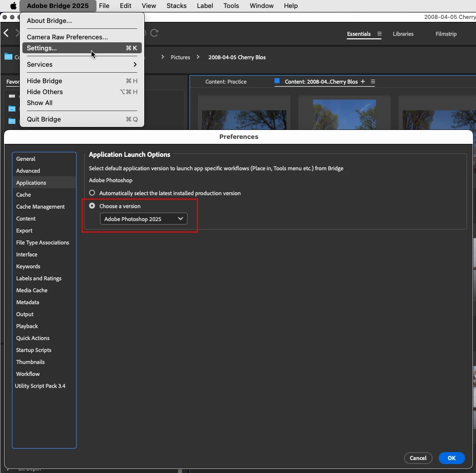Viewport: 476px width, 473px height.
Task: Open the Help menu
Action: coord(290,6)
